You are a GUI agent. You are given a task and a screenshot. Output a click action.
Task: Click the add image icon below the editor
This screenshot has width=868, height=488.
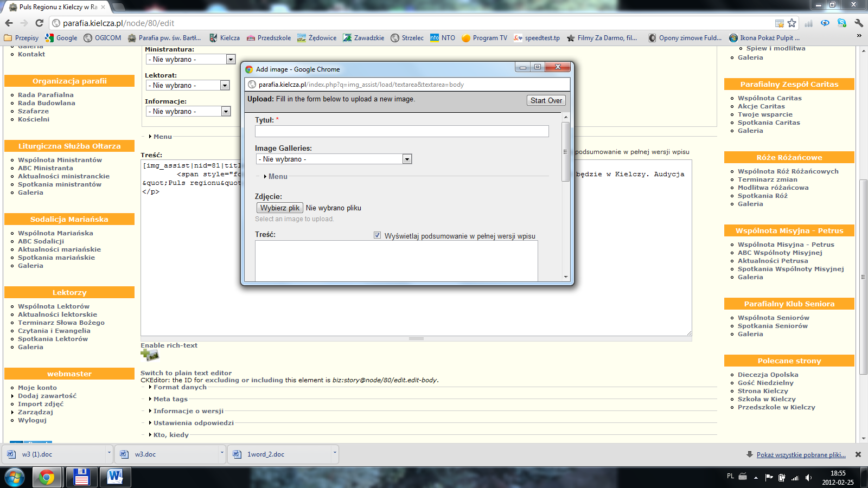pos(150,355)
